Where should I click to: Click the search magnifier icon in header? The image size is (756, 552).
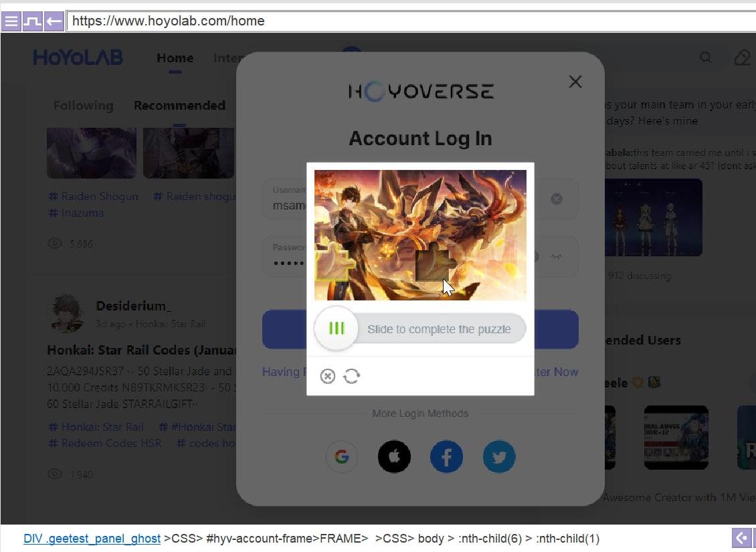[706, 58]
